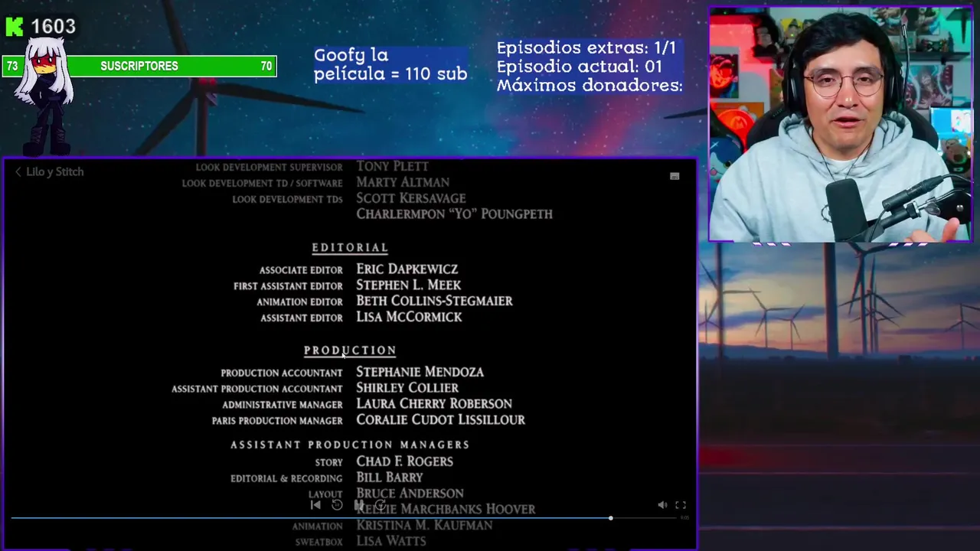Click the "Goofy la película = 110 sub" text
This screenshot has height=551, width=980.
click(x=390, y=65)
